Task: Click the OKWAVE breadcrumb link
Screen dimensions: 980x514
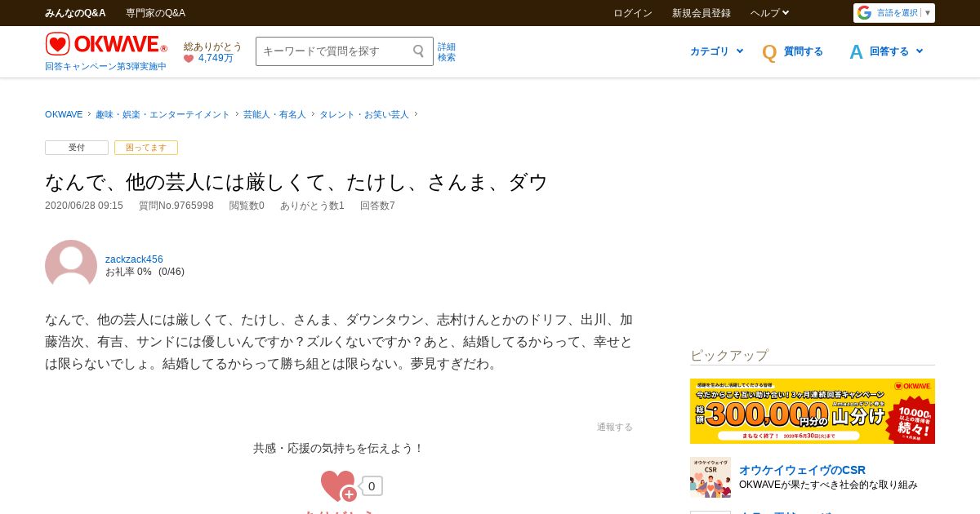Action: [x=64, y=114]
